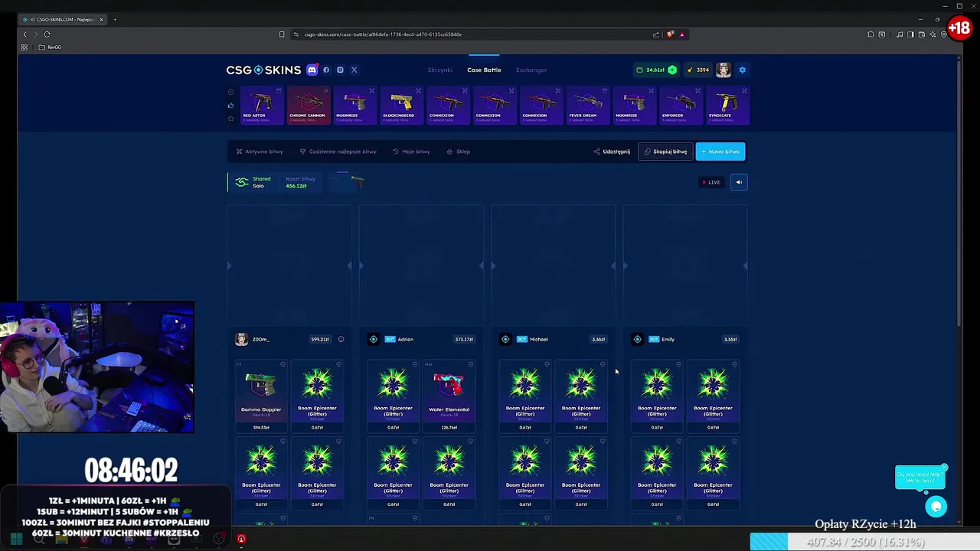This screenshot has height=551, width=980.
Task: Open the support chat bubble icon
Action: pos(936,507)
